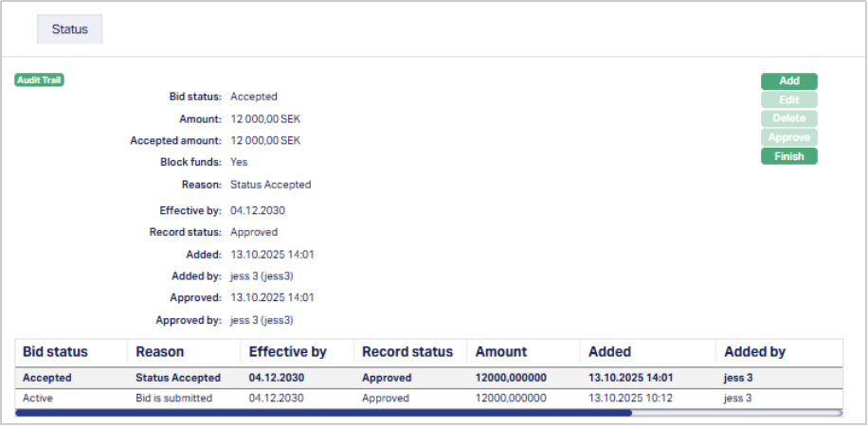This screenshot has width=868, height=426.
Task: Click the Added column header
Action: click(609, 352)
